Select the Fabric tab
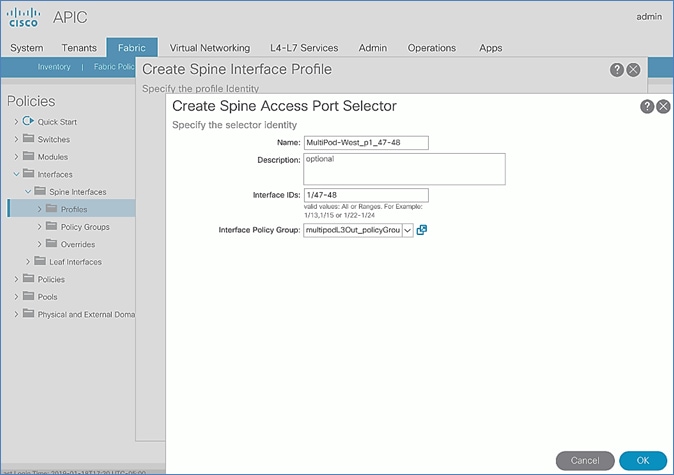The width and height of the screenshot is (674, 475). click(x=132, y=48)
